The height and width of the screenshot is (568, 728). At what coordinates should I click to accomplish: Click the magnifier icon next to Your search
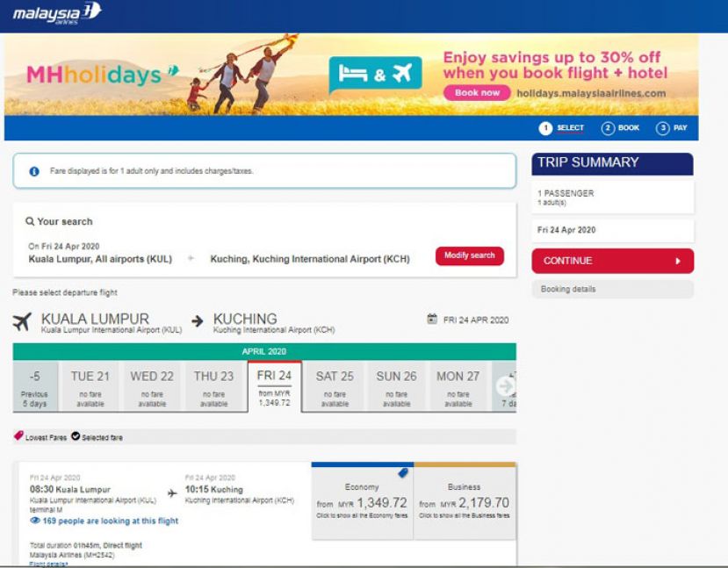pos(30,221)
